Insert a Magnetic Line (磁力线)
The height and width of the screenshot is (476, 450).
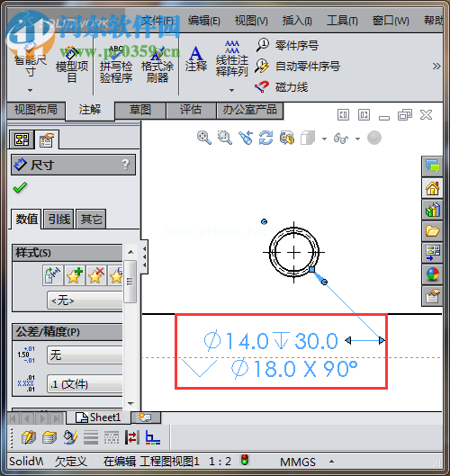point(282,87)
